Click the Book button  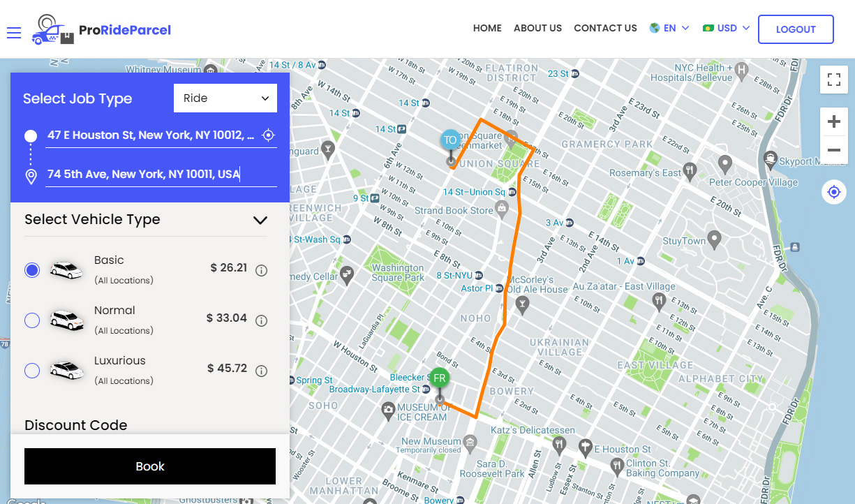[x=150, y=466]
